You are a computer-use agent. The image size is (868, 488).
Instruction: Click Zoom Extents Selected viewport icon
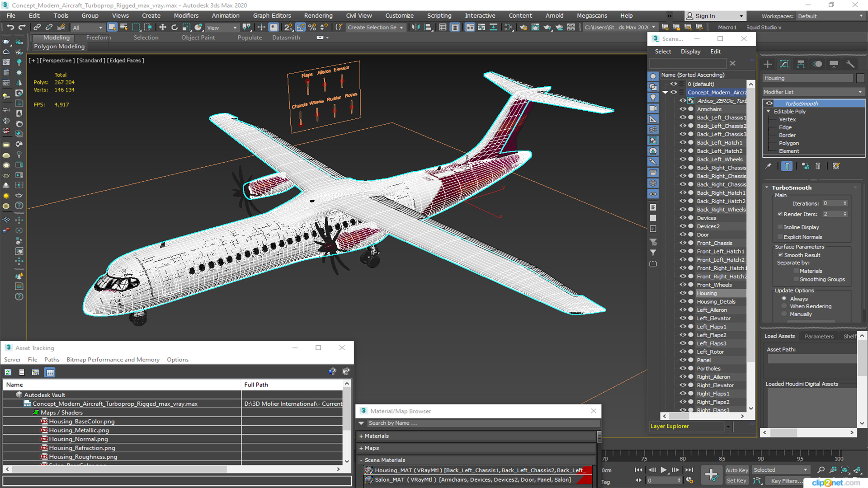pyautogui.click(x=844, y=470)
